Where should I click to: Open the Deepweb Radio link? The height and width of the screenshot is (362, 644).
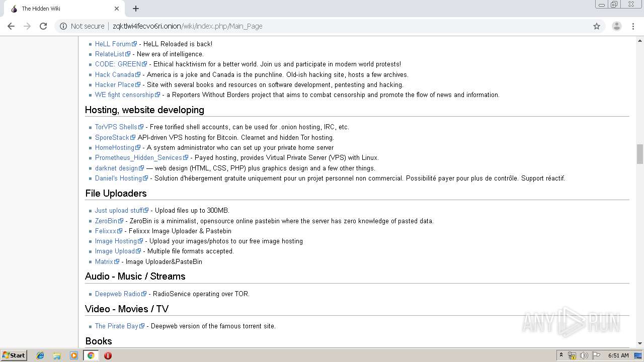coord(118,294)
